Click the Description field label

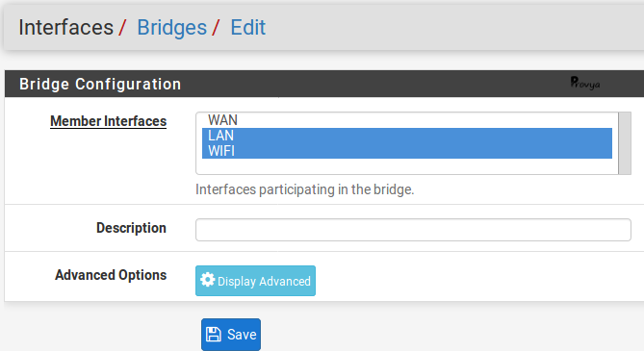point(132,228)
